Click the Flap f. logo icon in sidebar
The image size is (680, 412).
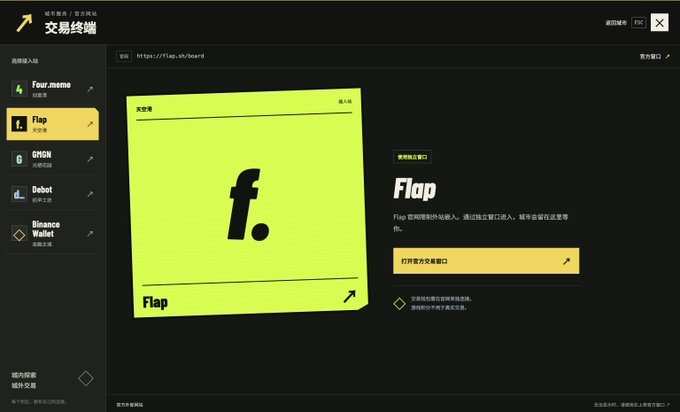[x=19, y=124]
